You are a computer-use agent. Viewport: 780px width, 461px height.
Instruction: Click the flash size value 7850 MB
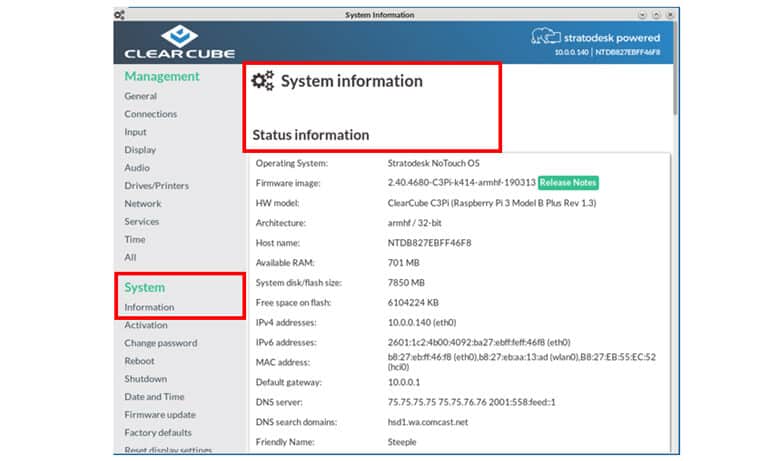pos(406,282)
